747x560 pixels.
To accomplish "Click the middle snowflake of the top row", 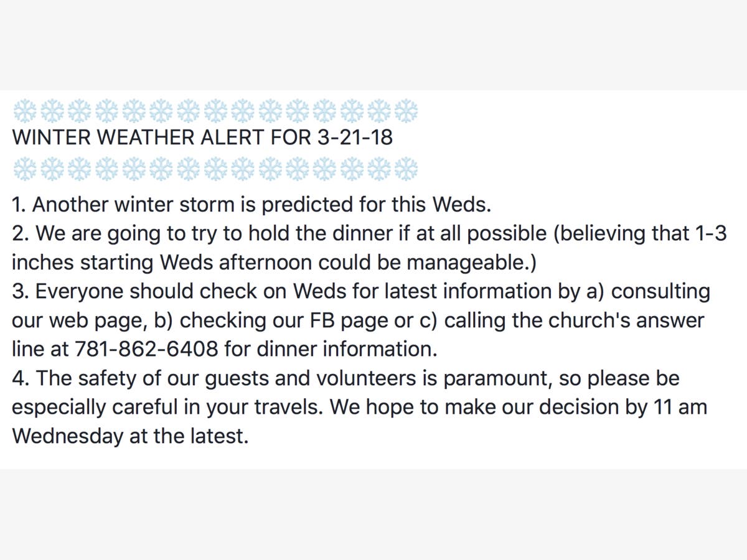I will coord(216,111).
